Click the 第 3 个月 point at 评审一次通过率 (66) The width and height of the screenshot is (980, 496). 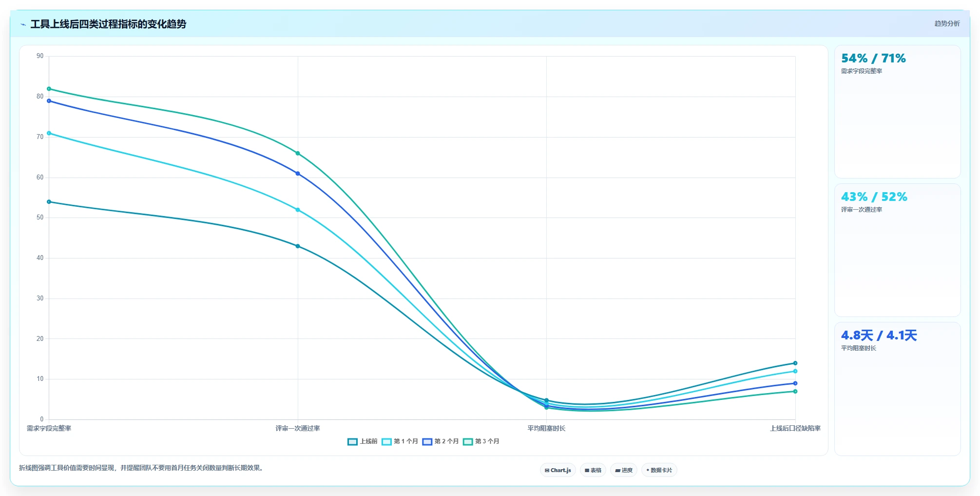point(298,154)
